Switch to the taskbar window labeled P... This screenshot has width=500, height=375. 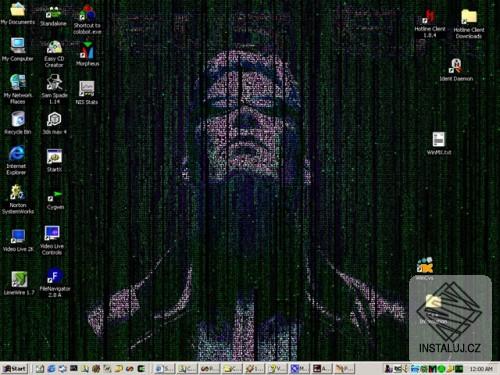click(x=344, y=368)
